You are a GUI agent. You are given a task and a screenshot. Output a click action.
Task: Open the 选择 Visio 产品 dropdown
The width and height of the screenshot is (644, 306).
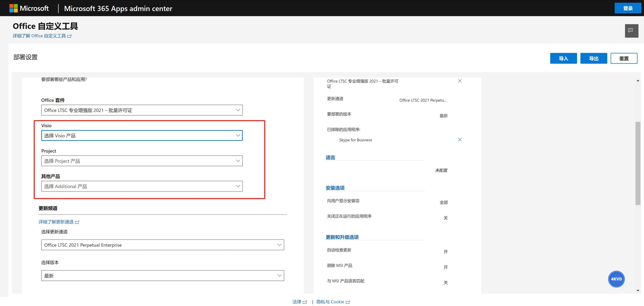point(142,135)
